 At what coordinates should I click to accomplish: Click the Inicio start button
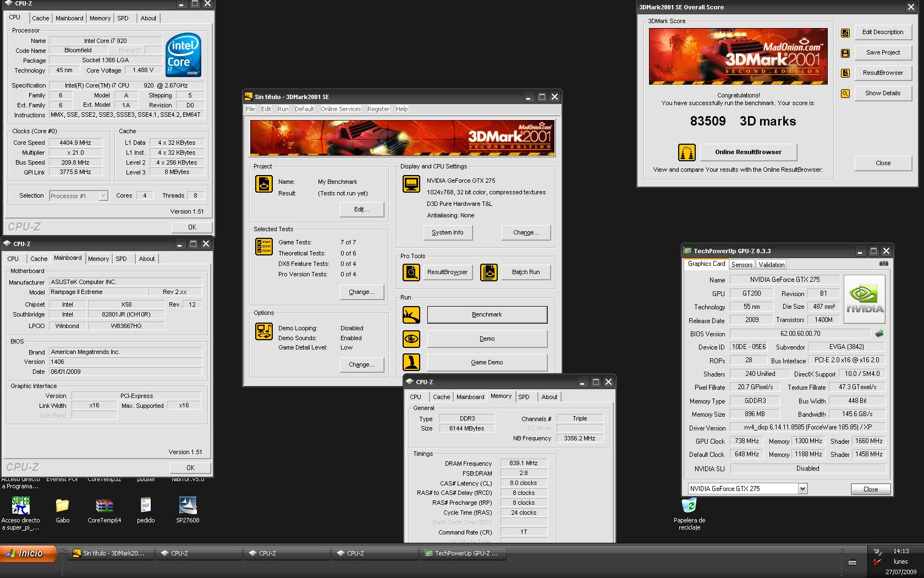pyautogui.click(x=29, y=554)
